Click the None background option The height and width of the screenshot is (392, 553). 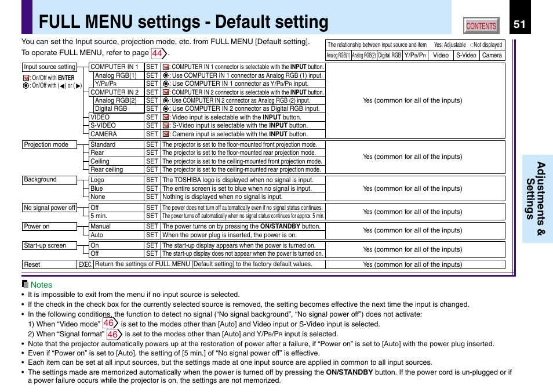coord(117,197)
